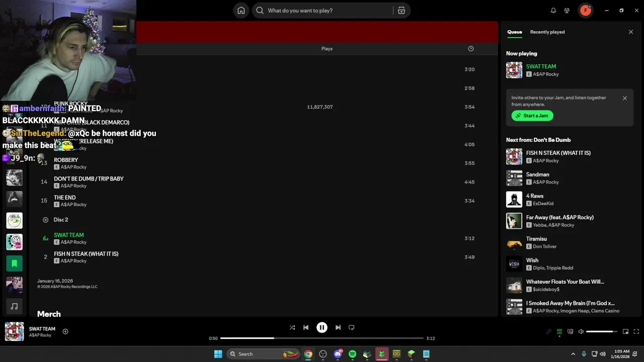644x362 pixels.
Task: Switch to the Recently played tab
Action: (x=547, y=32)
